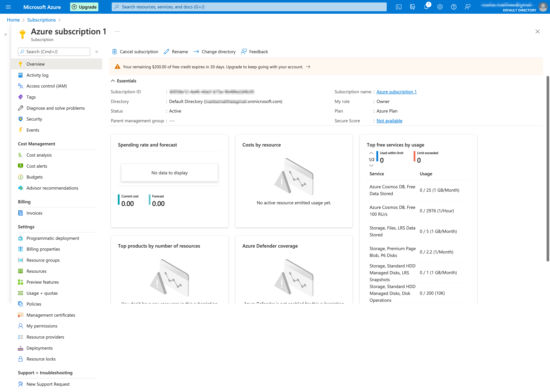
Task: Click the Not available Secure Score link
Action: tap(389, 121)
